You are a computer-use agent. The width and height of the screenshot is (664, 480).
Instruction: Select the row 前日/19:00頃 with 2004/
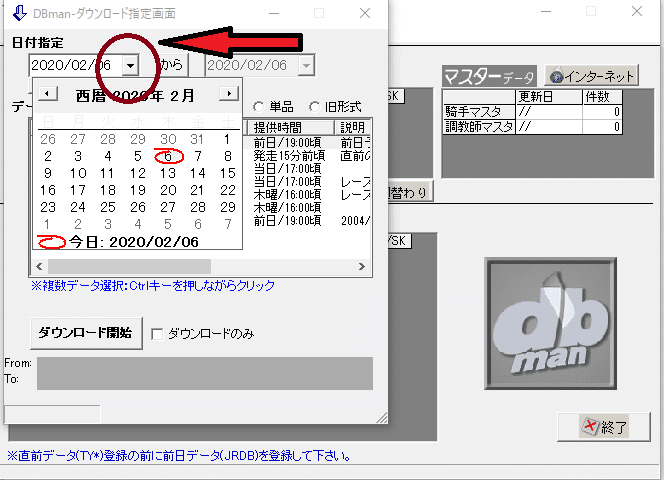pos(307,220)
